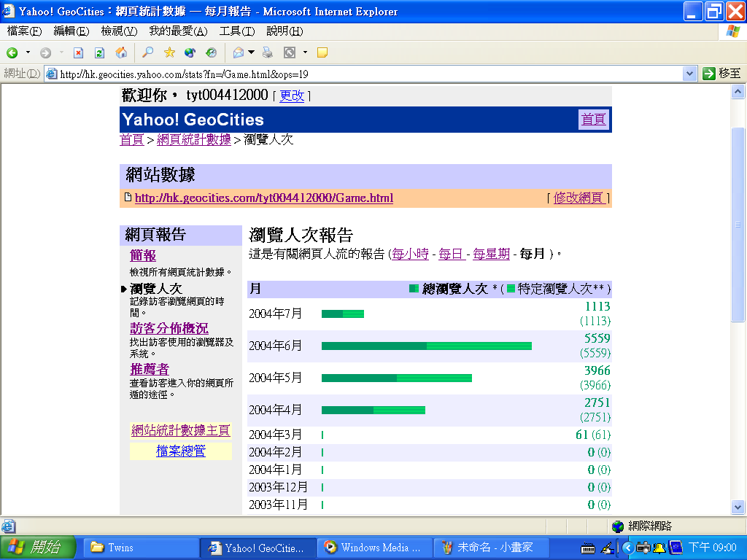Click the status bar page icon
This screenshot has height=560, width=747.
pos(8,526)
